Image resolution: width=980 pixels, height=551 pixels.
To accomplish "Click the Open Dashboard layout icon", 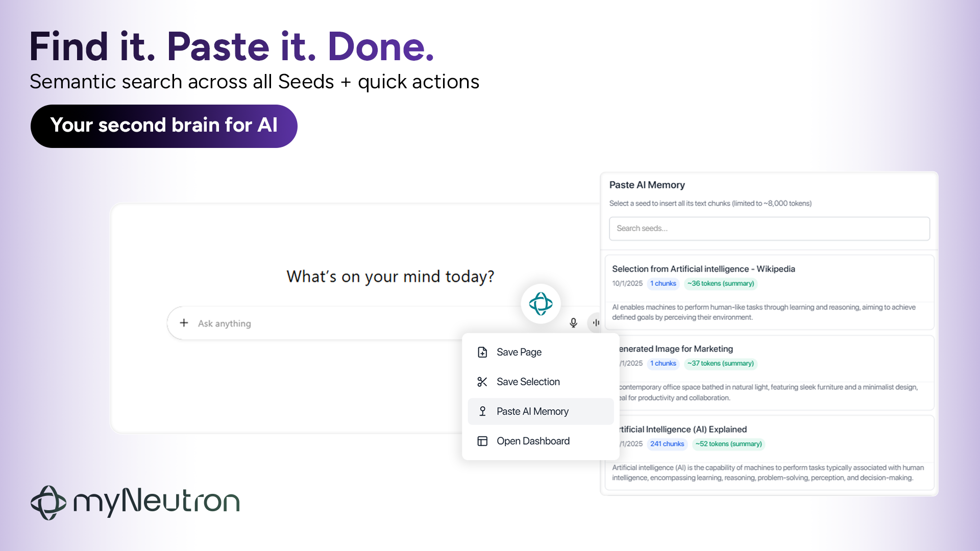I will (x=482, y=441).
